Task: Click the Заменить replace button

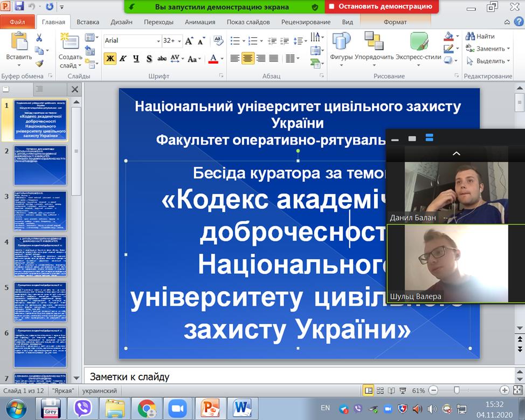Action: pos(489,49)
